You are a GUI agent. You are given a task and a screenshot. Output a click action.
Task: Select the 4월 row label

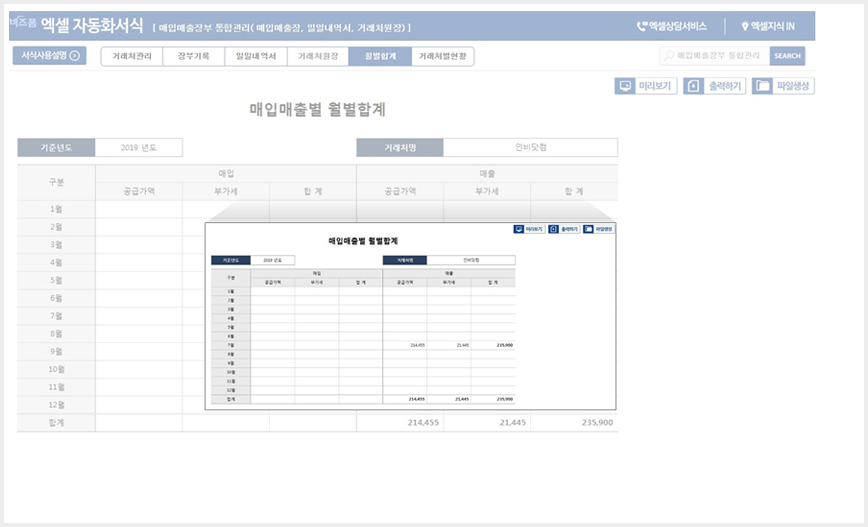tap(56, 262)
